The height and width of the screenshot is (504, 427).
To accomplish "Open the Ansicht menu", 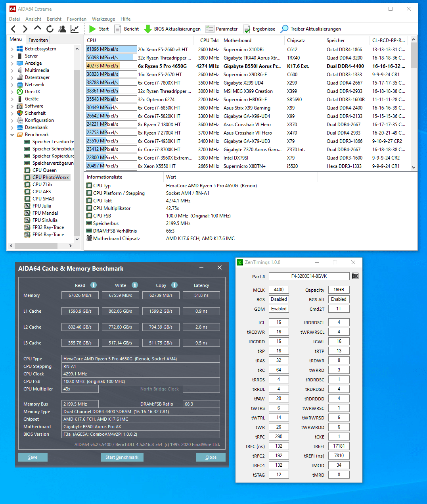I will pyautogui.click(x=33, y=19).
